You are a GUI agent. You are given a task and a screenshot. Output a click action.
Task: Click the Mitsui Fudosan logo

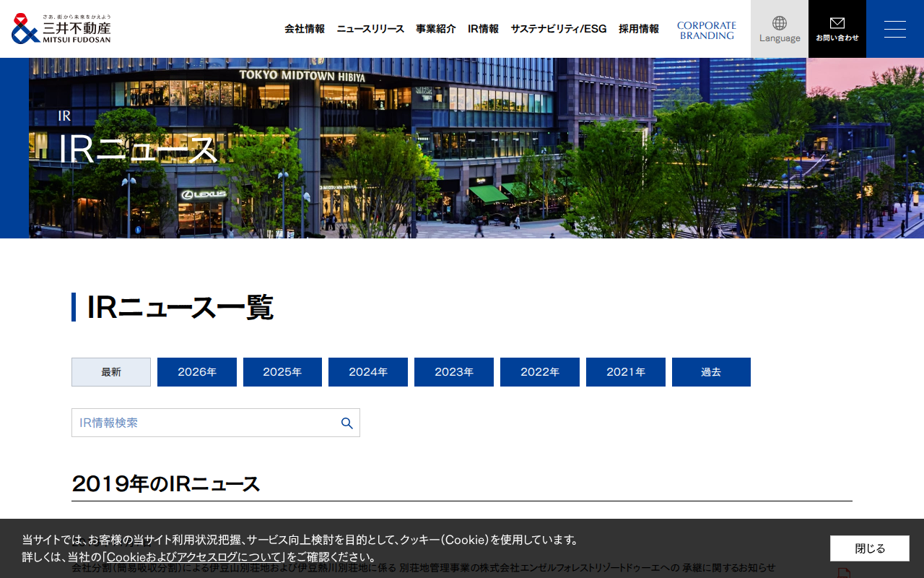61,29
